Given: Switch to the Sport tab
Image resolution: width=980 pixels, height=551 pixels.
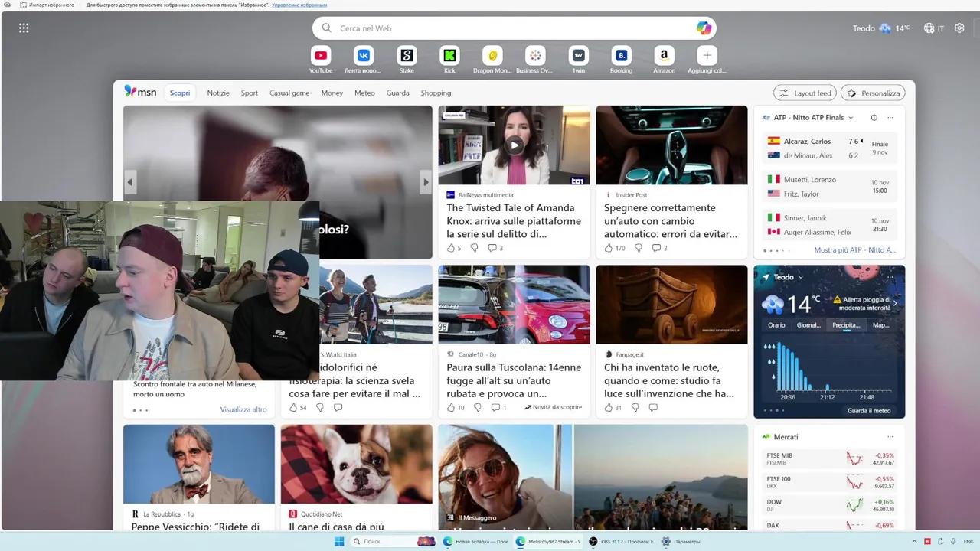Looking at the screenshot, I should 250,93.
